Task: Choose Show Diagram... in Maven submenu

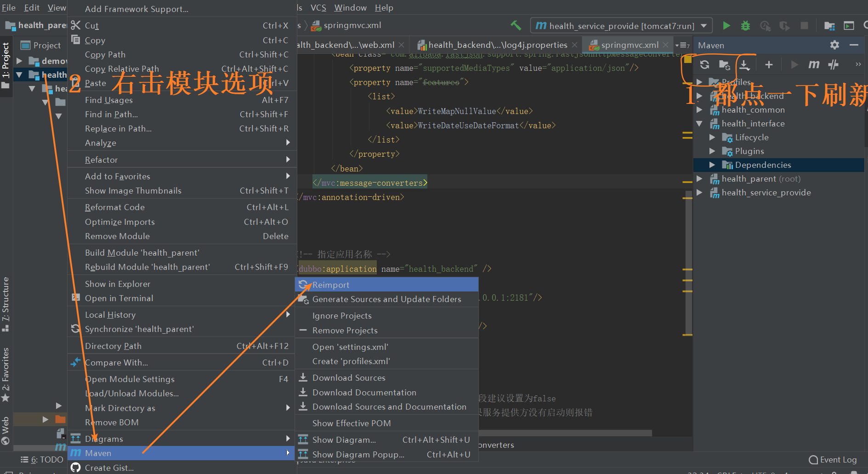Action: pos(386,440)
